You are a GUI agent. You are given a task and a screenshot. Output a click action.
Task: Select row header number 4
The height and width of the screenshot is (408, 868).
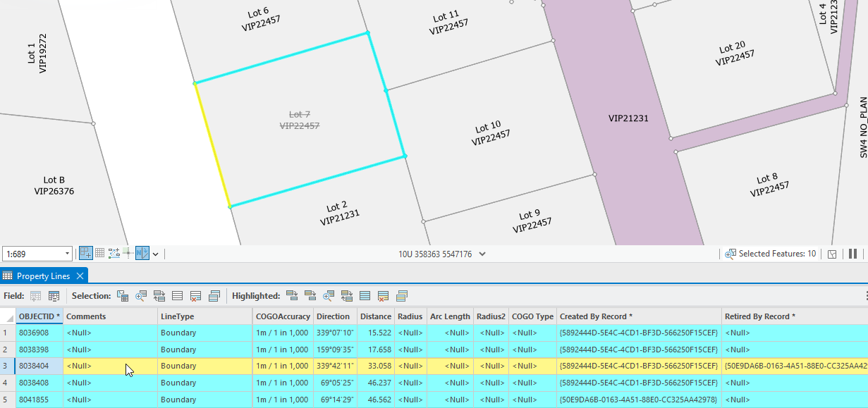pos(7,383)
